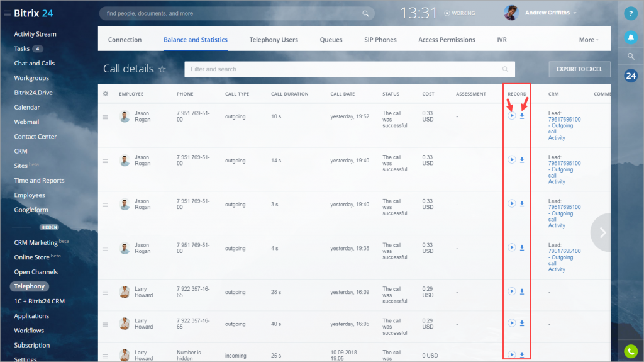The width and height of the screenshot is (644, 362).
Task: Click the right sidebar search icon
Action: pyautogui.click(x=631, y=57)
